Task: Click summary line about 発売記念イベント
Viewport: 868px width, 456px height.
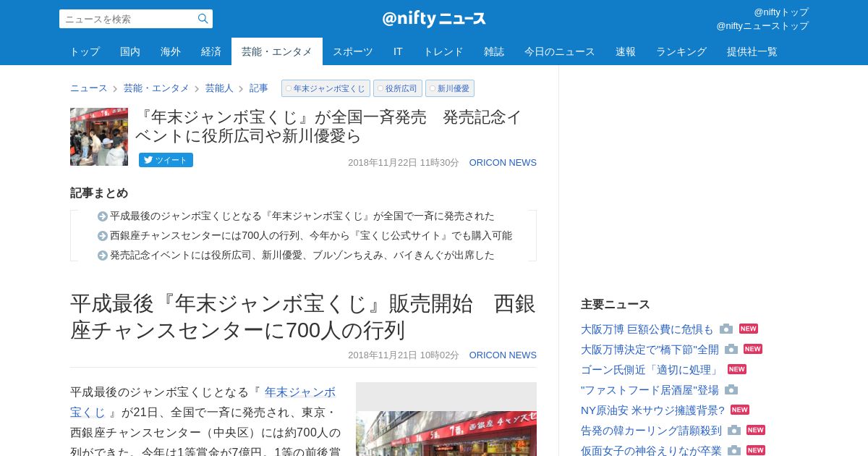Action: [x=302, y=255]
